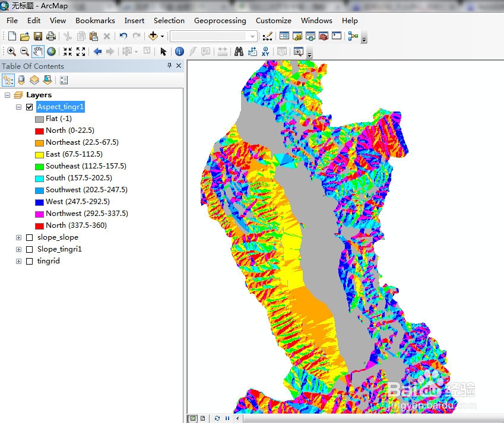Collapse the Aspect_tingr1 legend
This screenshot has width=504, height=423.
pos(18,107)
